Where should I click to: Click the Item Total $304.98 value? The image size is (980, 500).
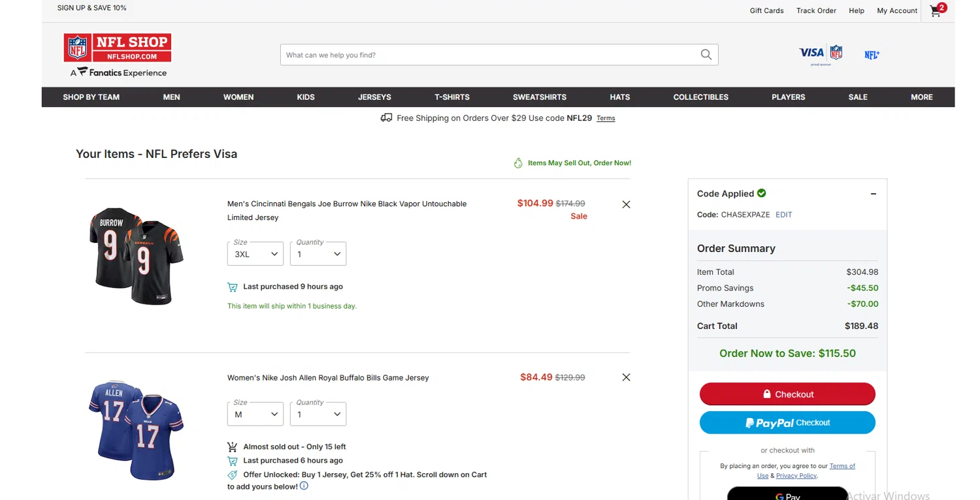click(x=862, y=272)
